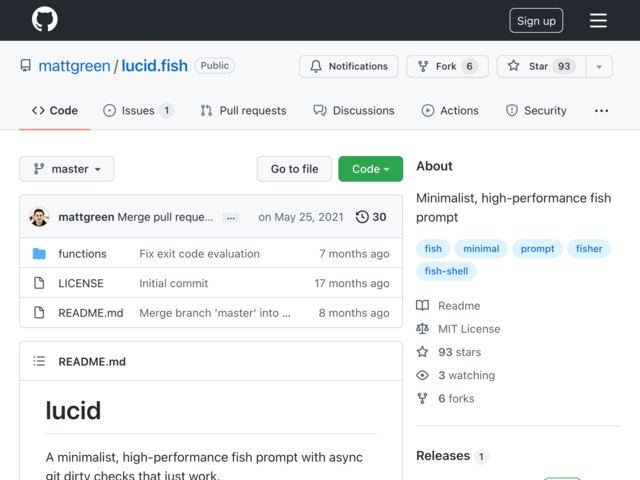Switch to the Discussions tab

353,111
